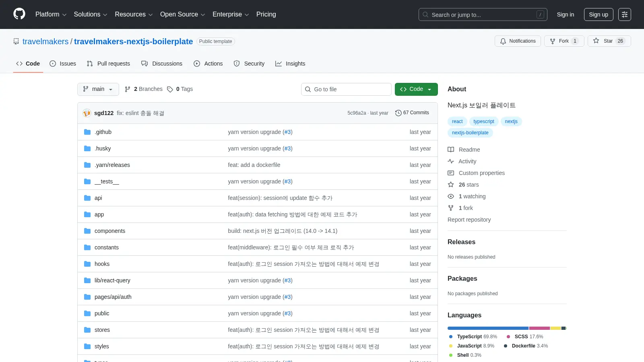
Task: Open the travelmakers owner link
Action: point(45,41)
